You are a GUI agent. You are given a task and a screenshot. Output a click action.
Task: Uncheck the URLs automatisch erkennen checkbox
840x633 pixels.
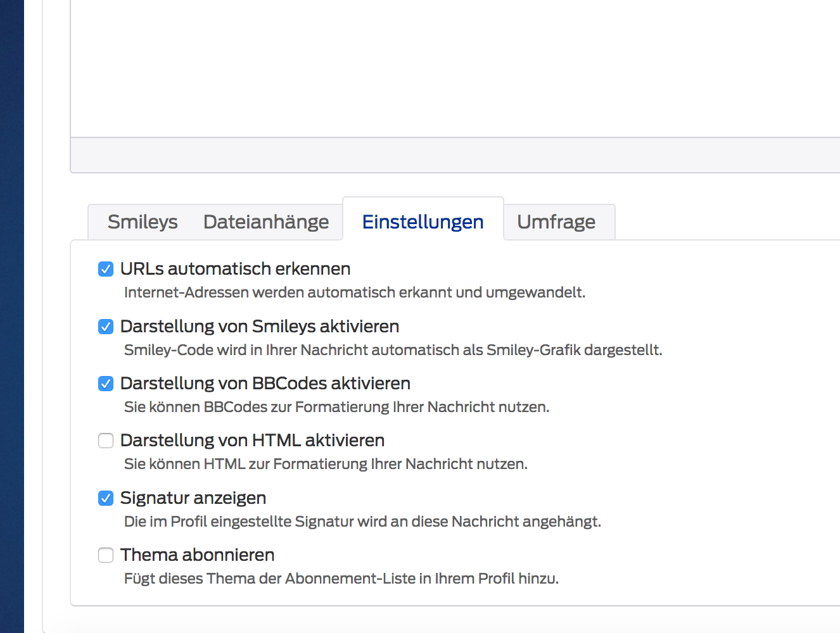click(x=106, y=270)
